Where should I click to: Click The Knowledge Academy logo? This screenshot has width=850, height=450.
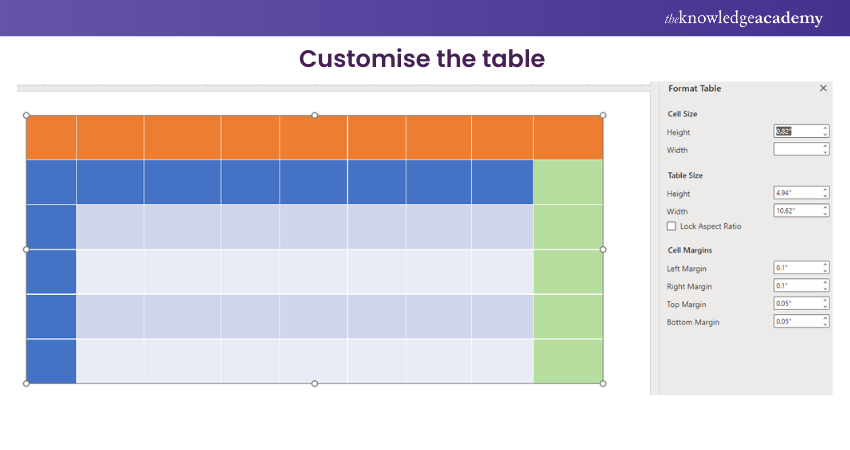click(743, 18)
